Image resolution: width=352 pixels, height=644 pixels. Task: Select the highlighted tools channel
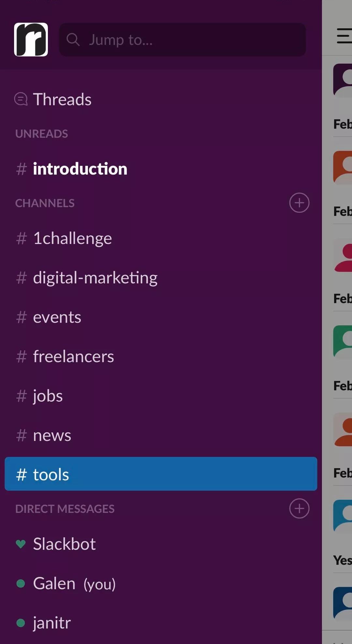(x=161, y=474)
